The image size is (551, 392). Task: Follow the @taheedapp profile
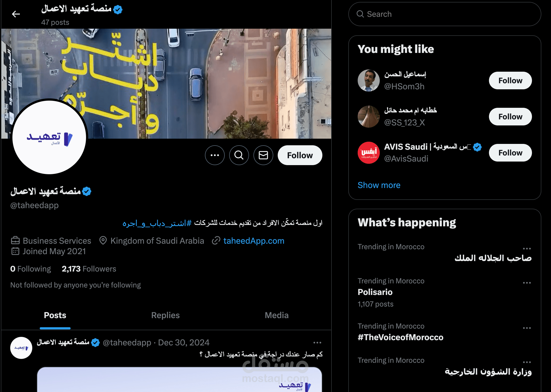[x=300, y=155]
